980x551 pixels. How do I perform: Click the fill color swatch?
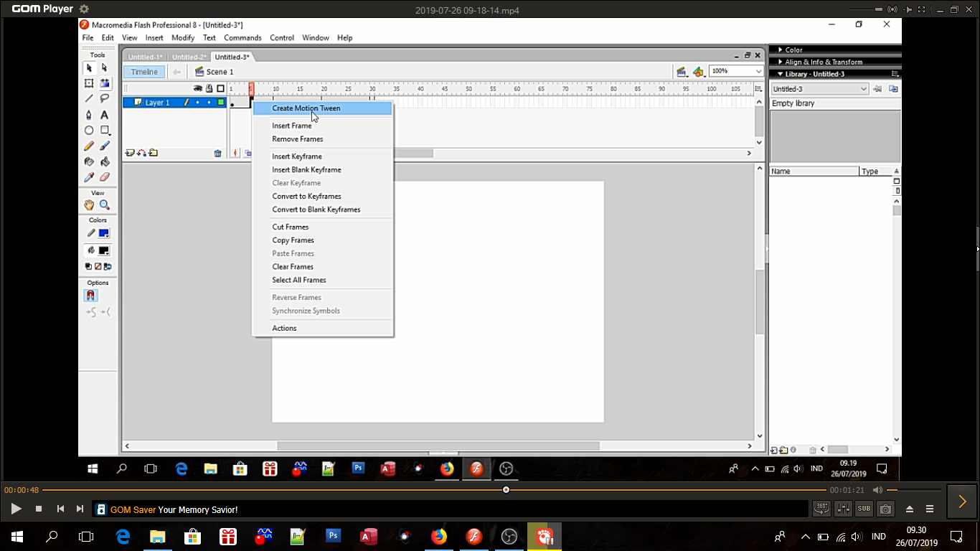pyautogui.click(x=104, y=250)
